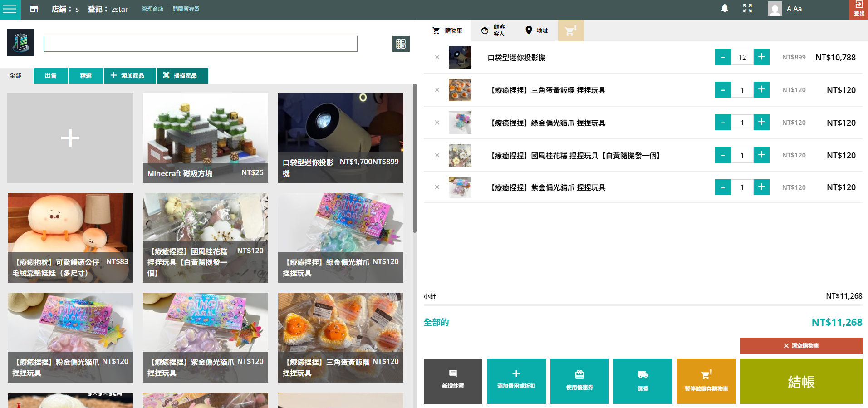Click 新增註釋 note button
Viewport: 868px width, 408px height.
coord(453,381)
